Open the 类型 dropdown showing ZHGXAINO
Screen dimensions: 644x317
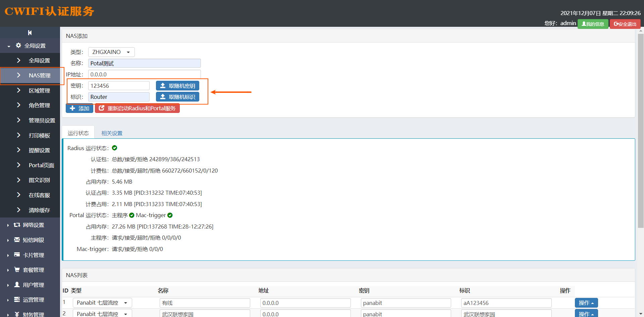tap(111, 52)
